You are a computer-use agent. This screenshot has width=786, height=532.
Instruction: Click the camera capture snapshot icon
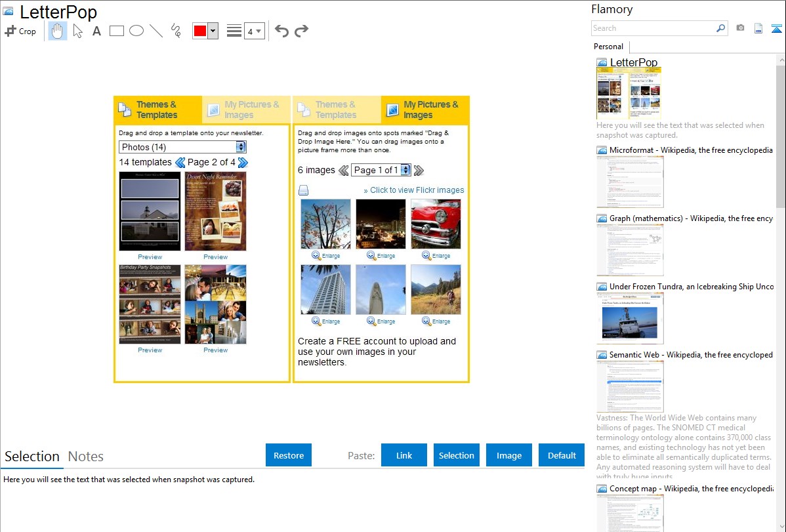[740, 28]
